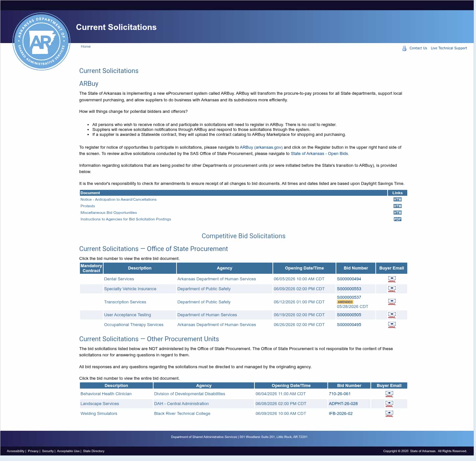Open HTM icon for Notice Anticipation to Award
The image size is (476, 461).
click(397, 199)
